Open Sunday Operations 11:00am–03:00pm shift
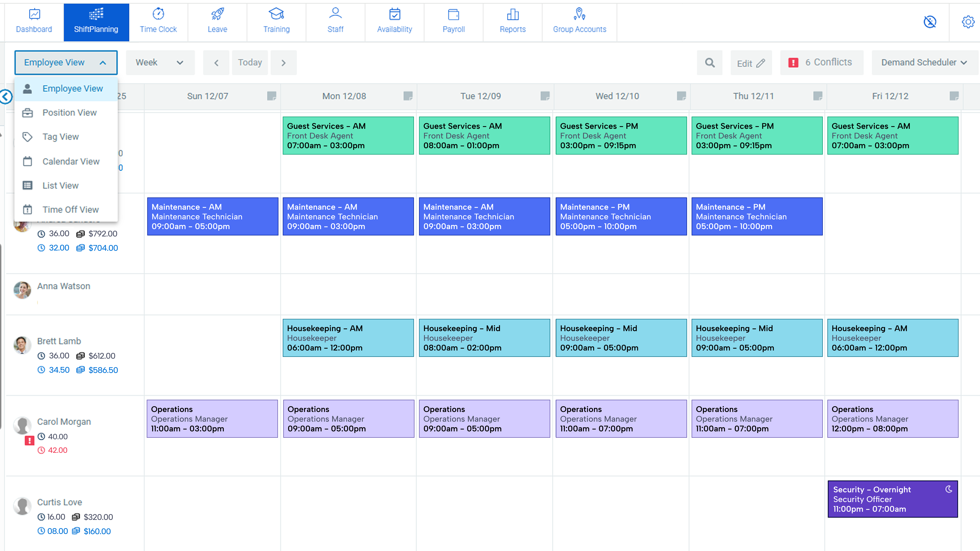 pos(212,419)
